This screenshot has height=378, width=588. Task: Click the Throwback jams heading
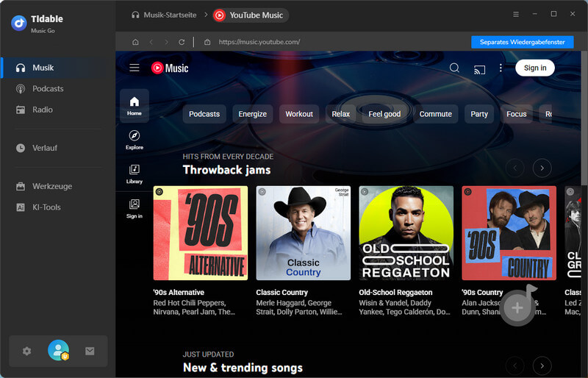[227, 170]
